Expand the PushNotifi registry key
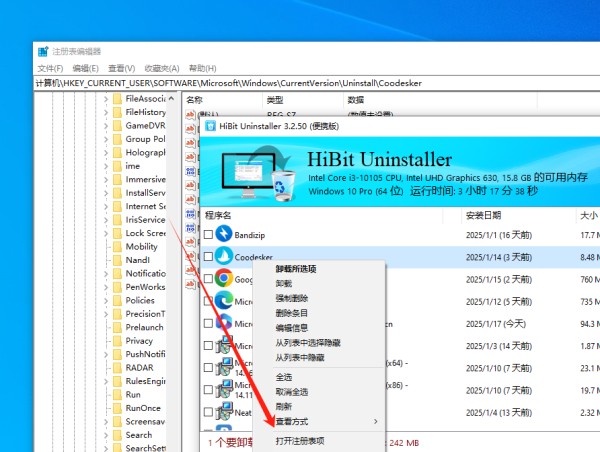This screenshot has width=600, height=452. [x=106, y=354]
